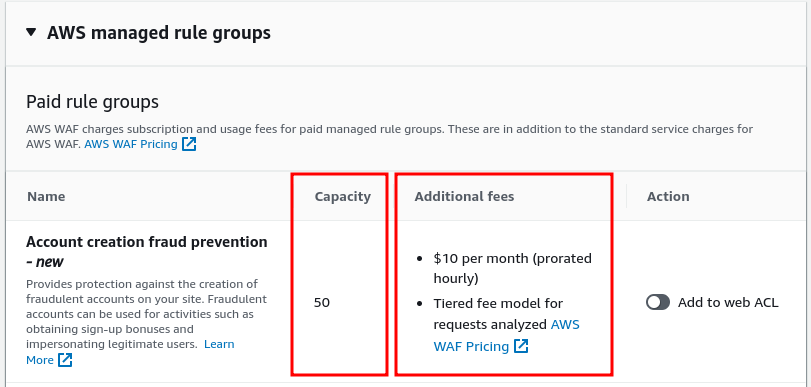Click the capacity value 50
Screen dimensions: 811x387
coord(321,302)
